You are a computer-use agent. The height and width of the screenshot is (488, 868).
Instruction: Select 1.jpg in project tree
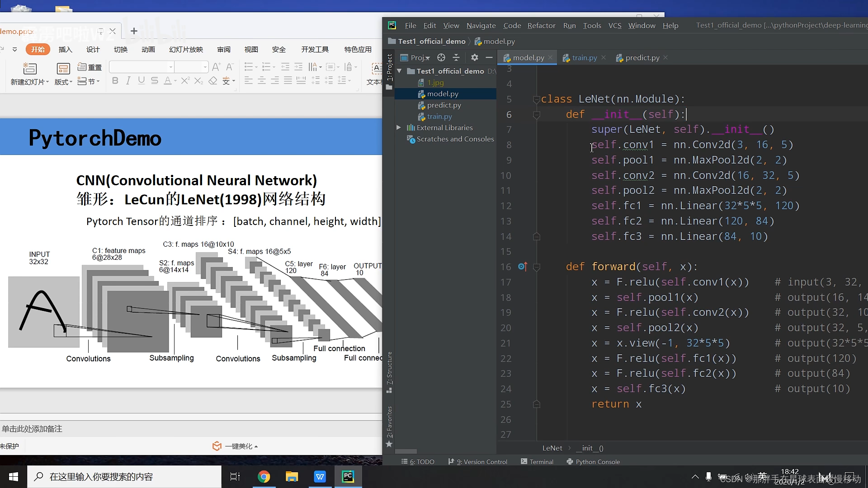[x=435, y=83]
